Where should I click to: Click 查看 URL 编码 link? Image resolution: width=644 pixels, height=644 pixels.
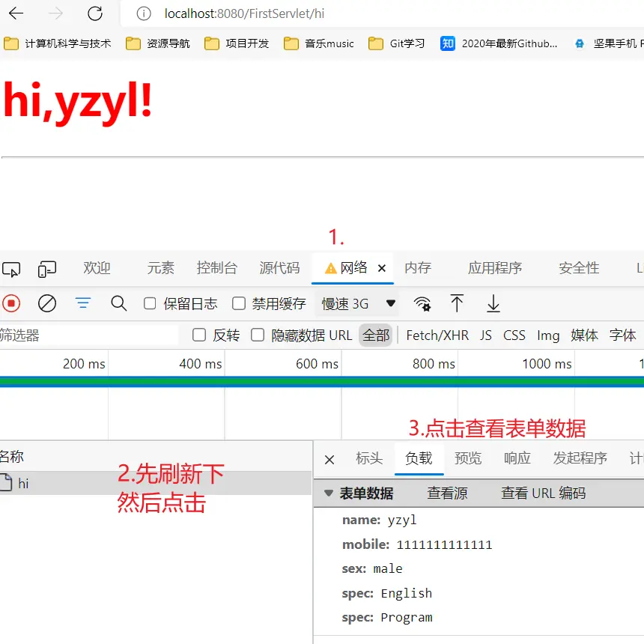543,493
